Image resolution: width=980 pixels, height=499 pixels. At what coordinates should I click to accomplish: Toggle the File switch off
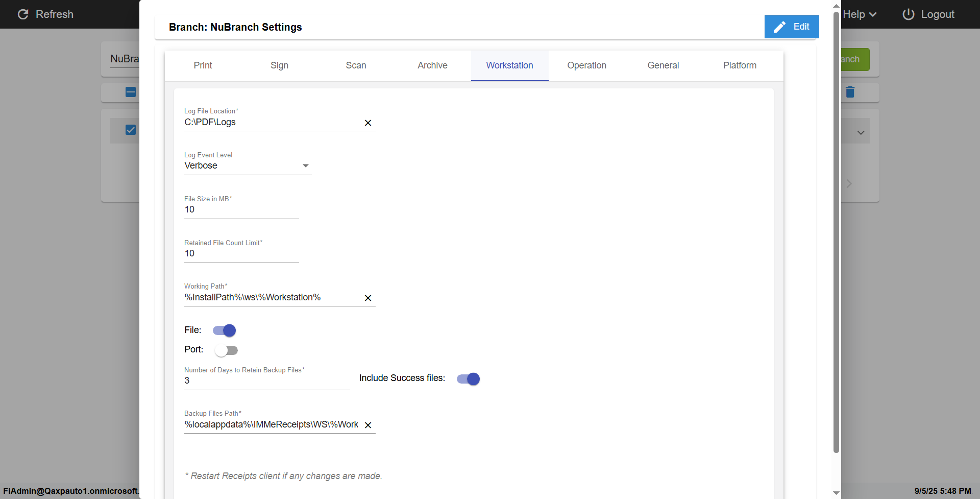[x=225, y=330]
